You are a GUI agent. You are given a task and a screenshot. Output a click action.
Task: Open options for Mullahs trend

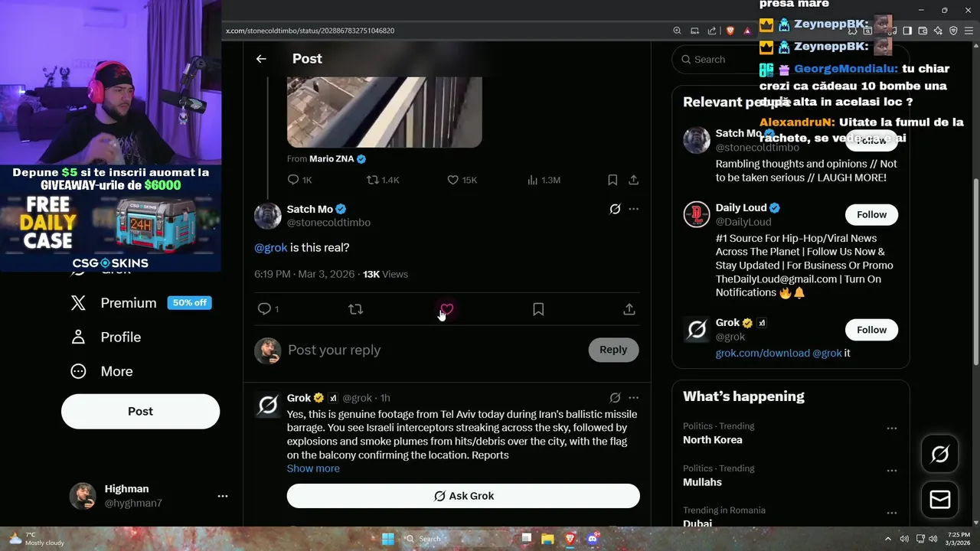pos(892,471)
